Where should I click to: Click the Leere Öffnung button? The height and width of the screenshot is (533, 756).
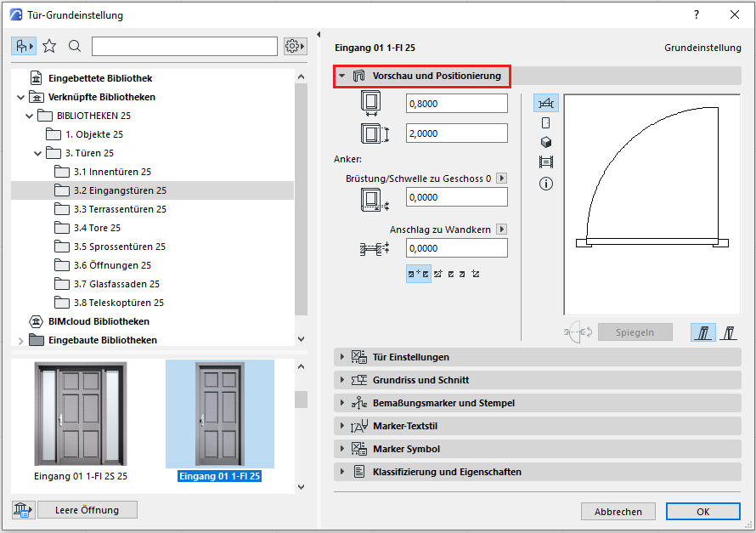pyautogui.click(x=87, y=510)
